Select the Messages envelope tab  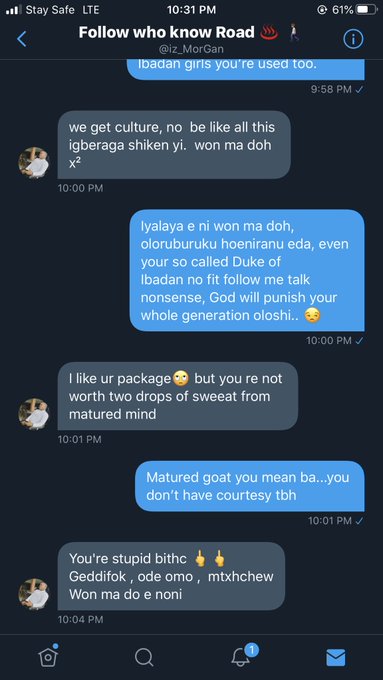tap(335, 657)
